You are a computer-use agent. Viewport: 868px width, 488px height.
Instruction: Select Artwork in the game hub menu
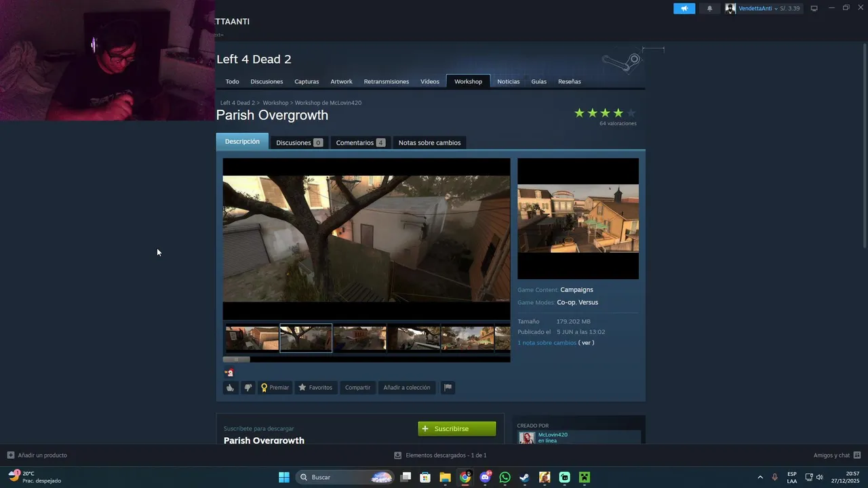(341, 81)
